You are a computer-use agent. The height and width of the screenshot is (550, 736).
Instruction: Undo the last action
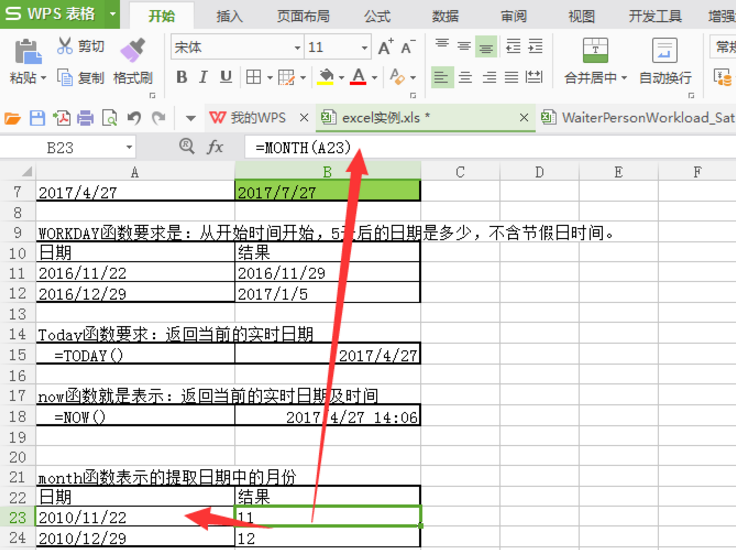click(x=134, y=118)
